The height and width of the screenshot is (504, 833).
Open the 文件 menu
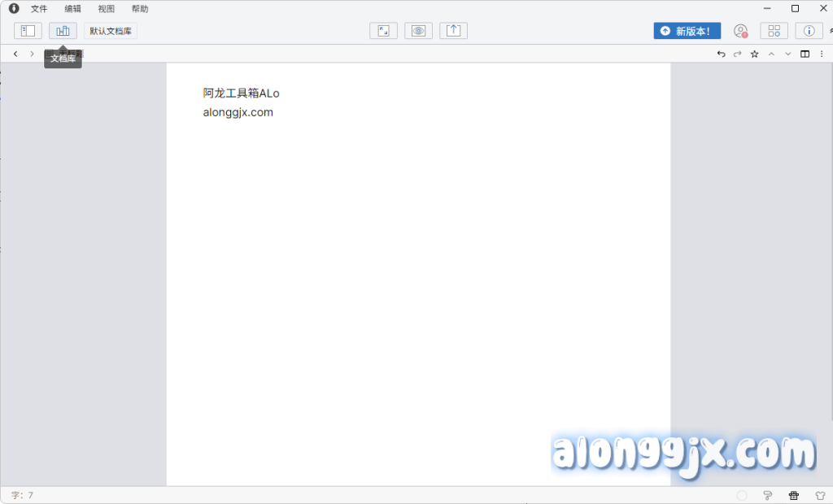coord(39,9)
